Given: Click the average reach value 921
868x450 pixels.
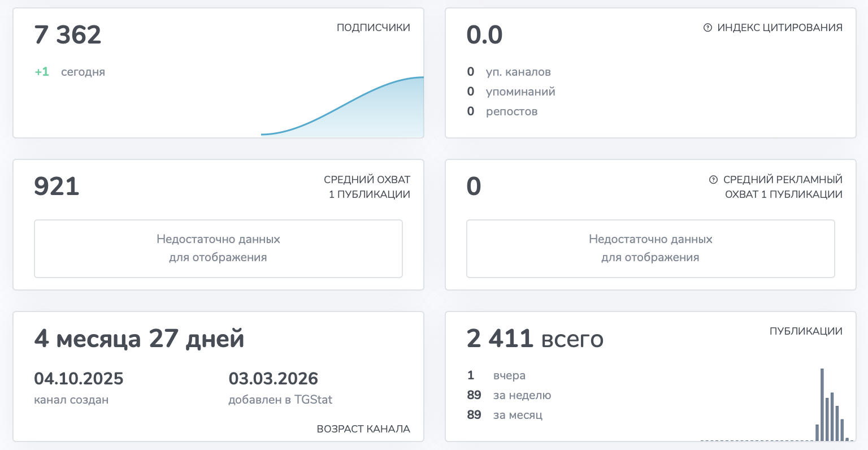Looking at the screenshot, I should 57,187.
